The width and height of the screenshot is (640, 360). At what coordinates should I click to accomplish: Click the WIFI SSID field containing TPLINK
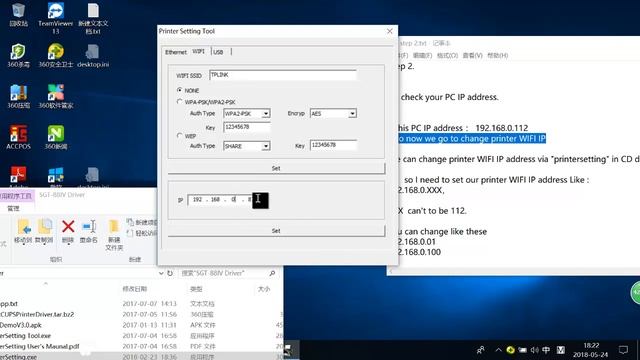coord(283,75)
